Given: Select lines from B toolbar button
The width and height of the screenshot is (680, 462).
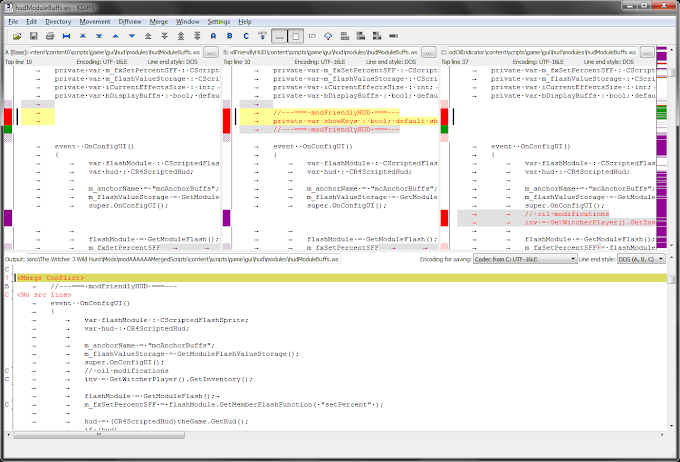Looking at the screenshot, I should pyautogui.click(x=229, y=36).
